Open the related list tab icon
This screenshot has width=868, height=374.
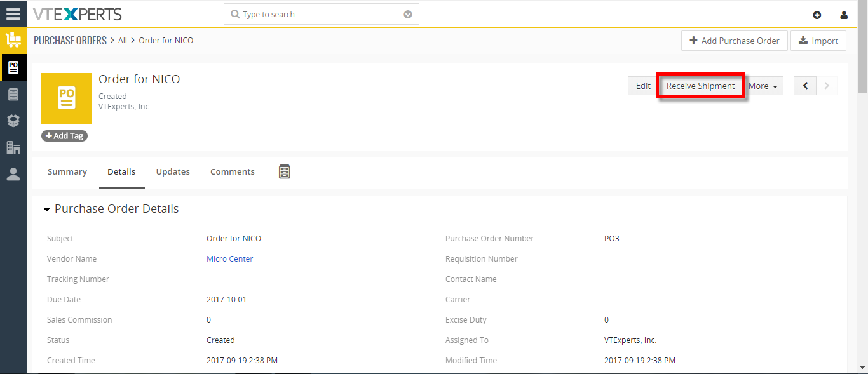[x=285, y=171]
